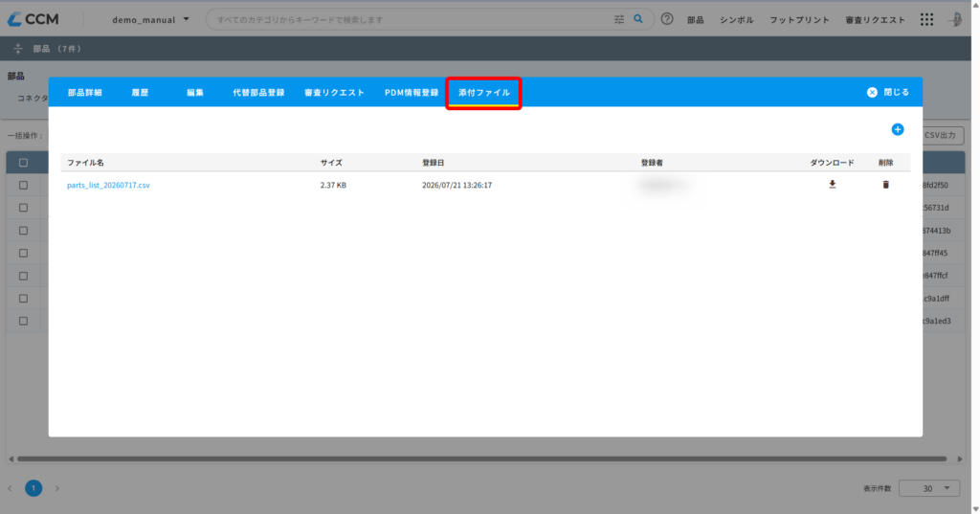
Task: Click the blue plus add-attachment icon
Action: 898,129
